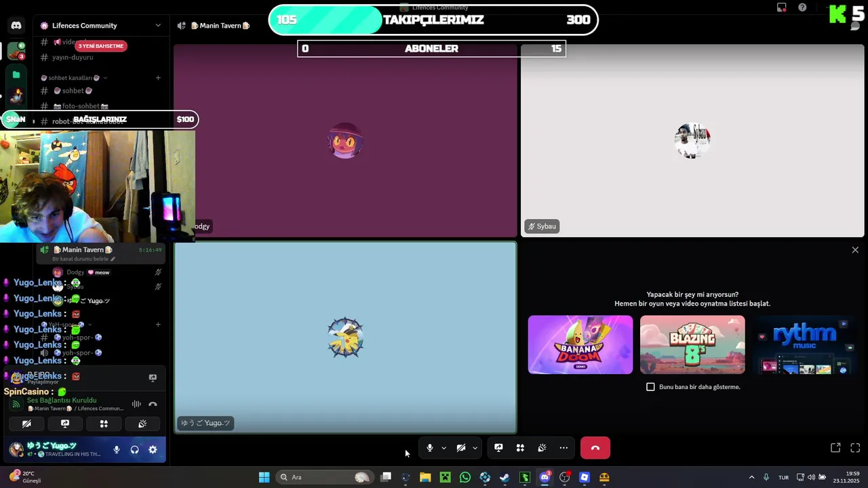
Task: Enter full screen for the call
Action: (x=855, y=448)
